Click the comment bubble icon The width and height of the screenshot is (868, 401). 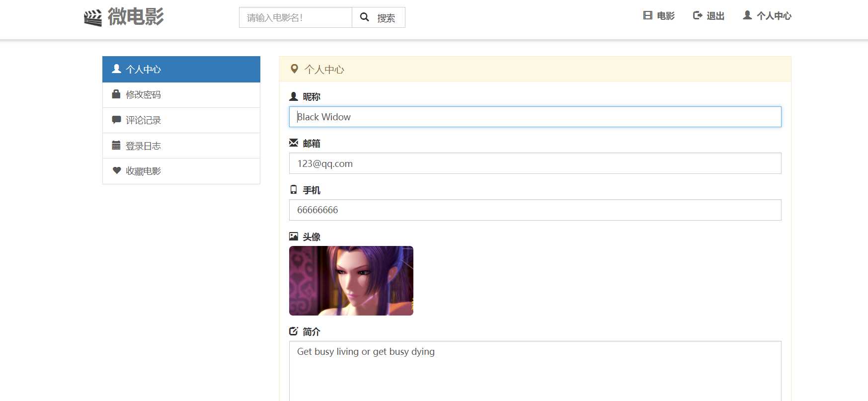click(116, 120)
